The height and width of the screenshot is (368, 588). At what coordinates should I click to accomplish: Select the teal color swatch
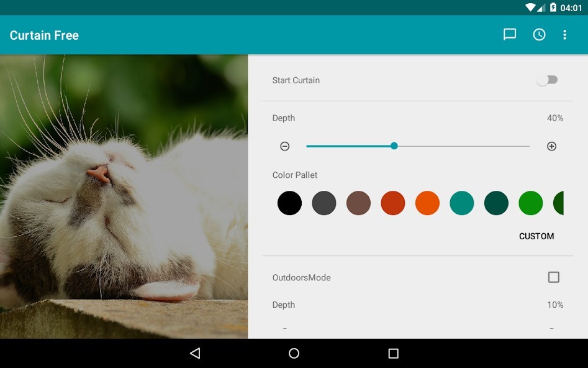[461, 203]
